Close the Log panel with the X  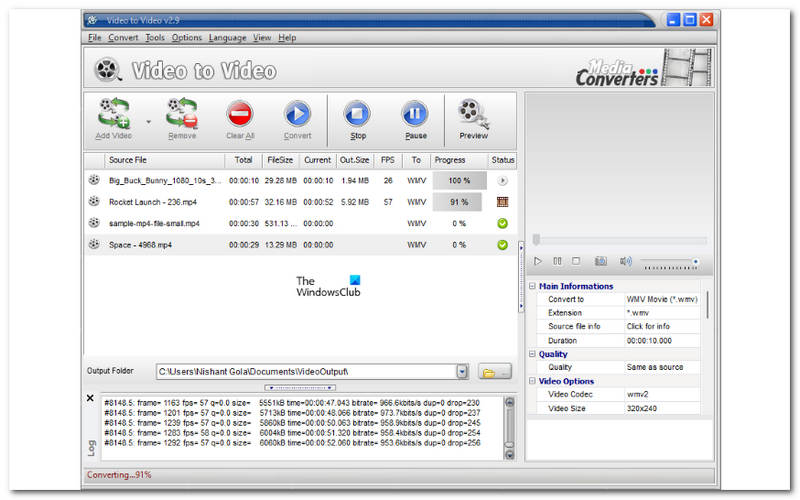(91, 398)
